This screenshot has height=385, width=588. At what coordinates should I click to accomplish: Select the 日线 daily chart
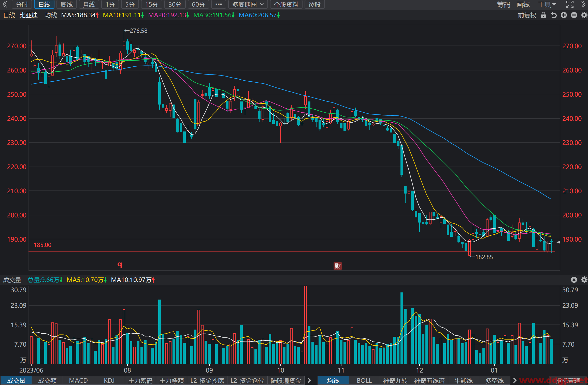44,4
